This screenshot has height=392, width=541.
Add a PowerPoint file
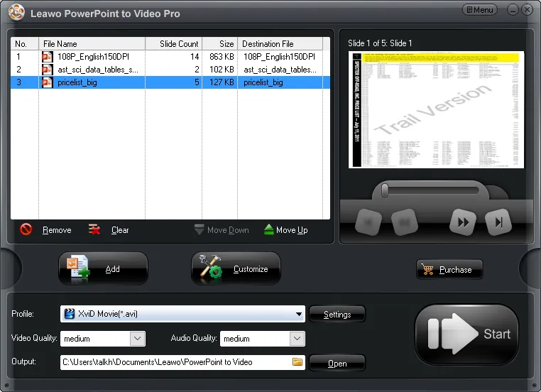(x=104, y=269)
